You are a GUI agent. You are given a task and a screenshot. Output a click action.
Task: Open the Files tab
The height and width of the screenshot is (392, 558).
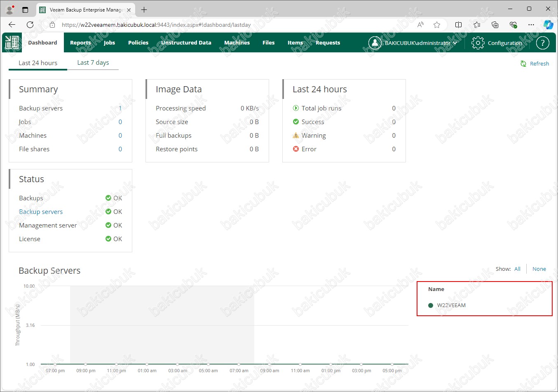tap(268, 42)
